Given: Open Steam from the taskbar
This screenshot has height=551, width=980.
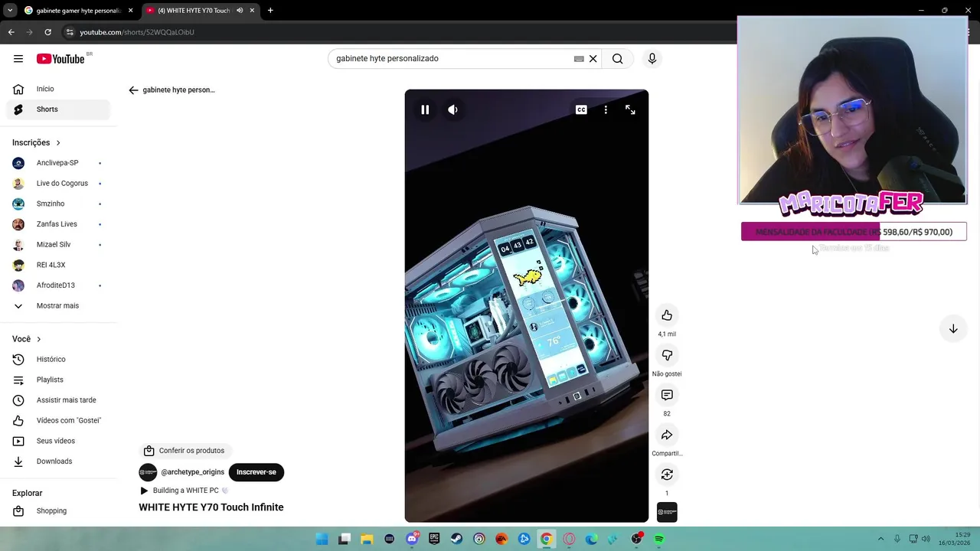Looking at the screenshot, I should (x=457, y=539).
